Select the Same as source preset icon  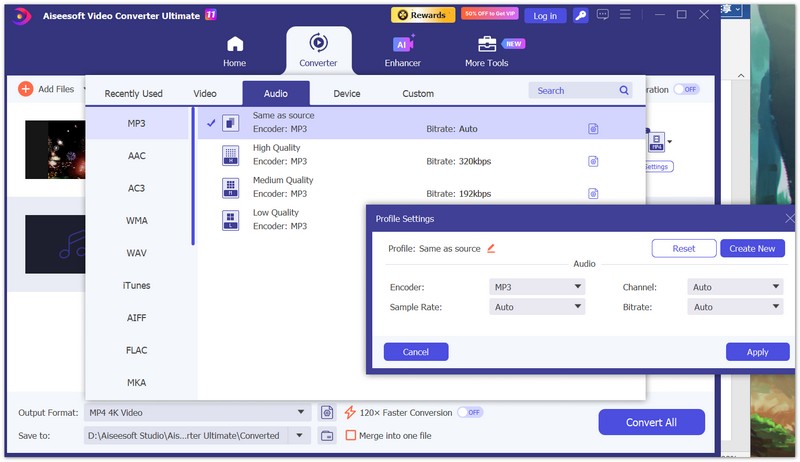231,123
